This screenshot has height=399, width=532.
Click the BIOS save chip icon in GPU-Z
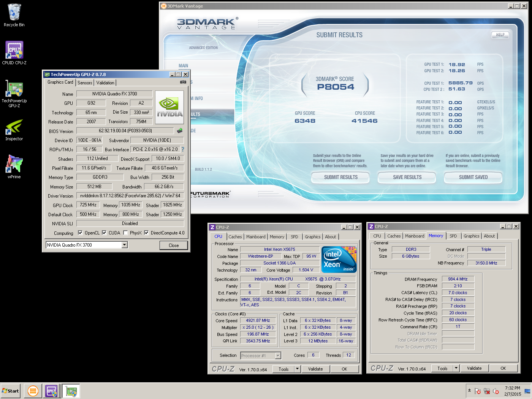point(180,131)
